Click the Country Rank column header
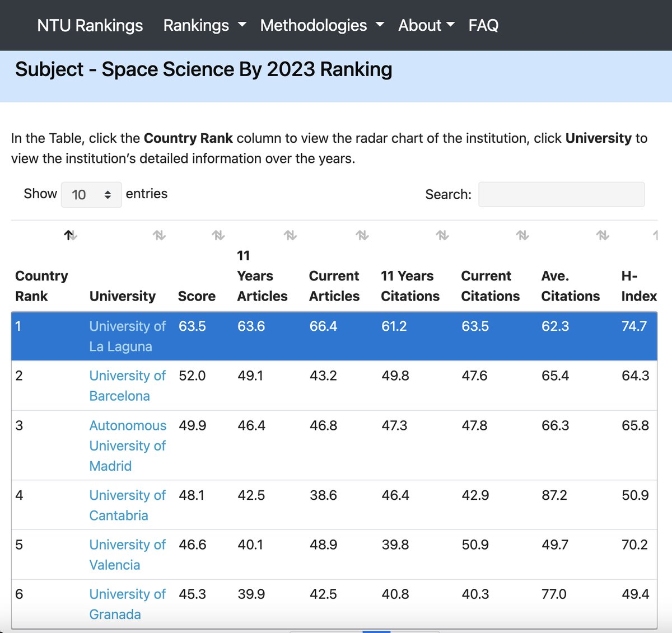672x633 pixels. (41, 286)
